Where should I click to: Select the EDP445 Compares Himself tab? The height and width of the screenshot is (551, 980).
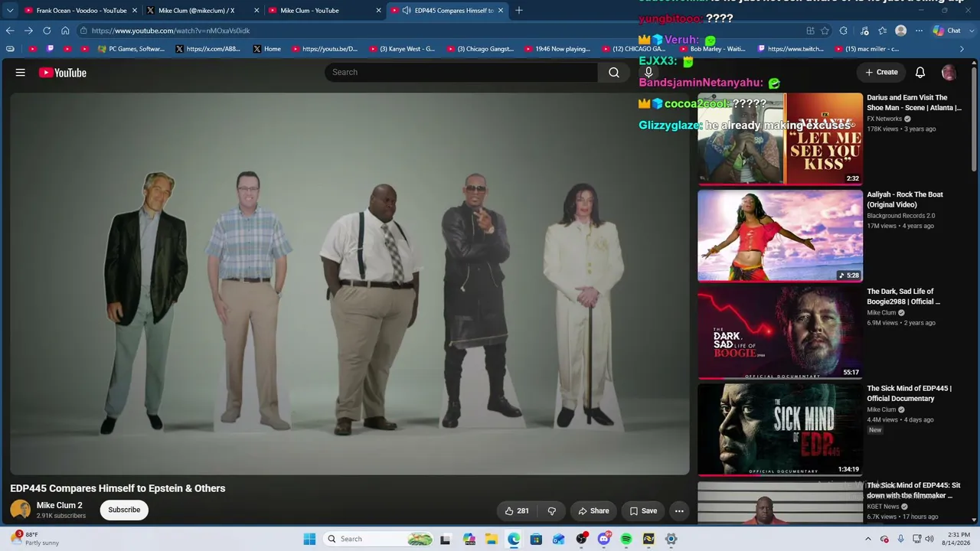448,11
